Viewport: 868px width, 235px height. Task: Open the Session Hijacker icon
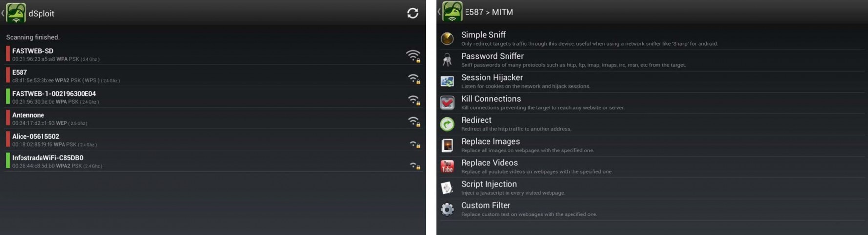(447, 81)
